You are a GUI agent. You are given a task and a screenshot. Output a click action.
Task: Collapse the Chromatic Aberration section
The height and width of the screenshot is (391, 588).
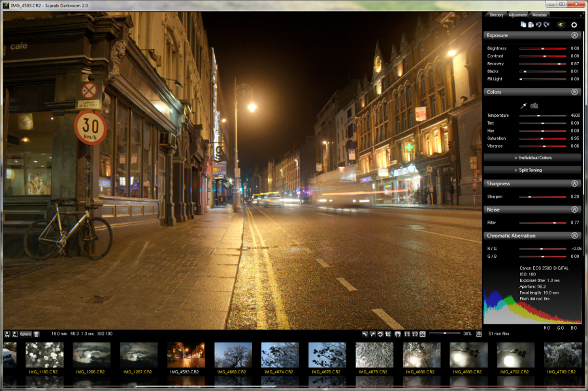point(574,236)
